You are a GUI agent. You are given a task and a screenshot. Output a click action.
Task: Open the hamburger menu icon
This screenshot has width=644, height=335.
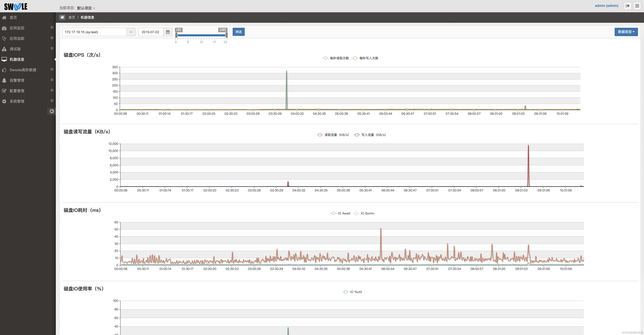click(x=637, y=6)
